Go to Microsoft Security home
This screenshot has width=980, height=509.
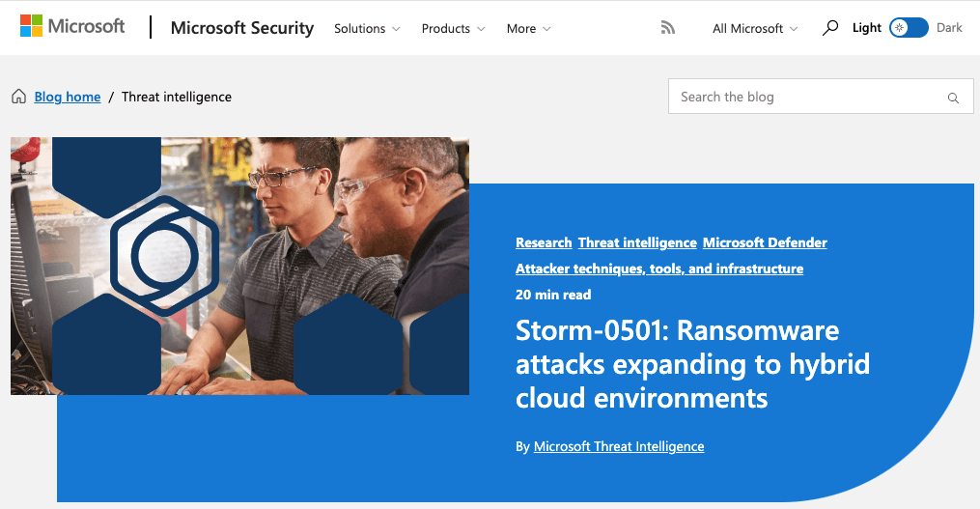coord(241,28)
